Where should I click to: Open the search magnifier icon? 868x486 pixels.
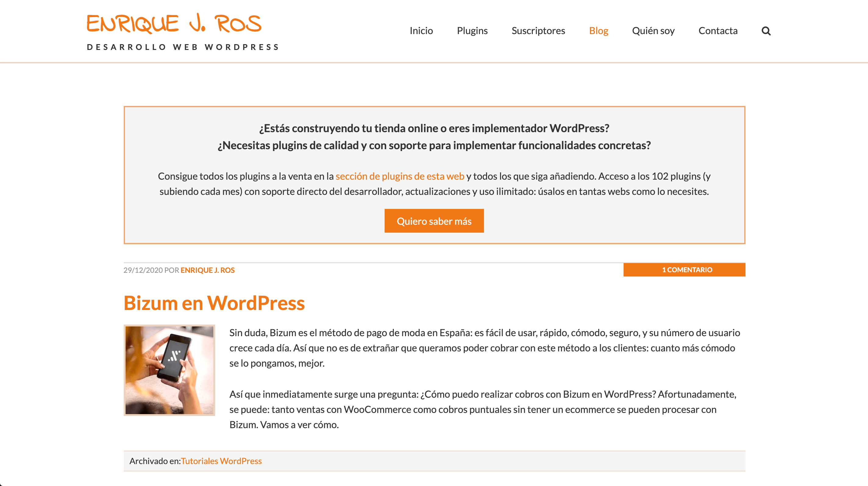tap(766, 31)
